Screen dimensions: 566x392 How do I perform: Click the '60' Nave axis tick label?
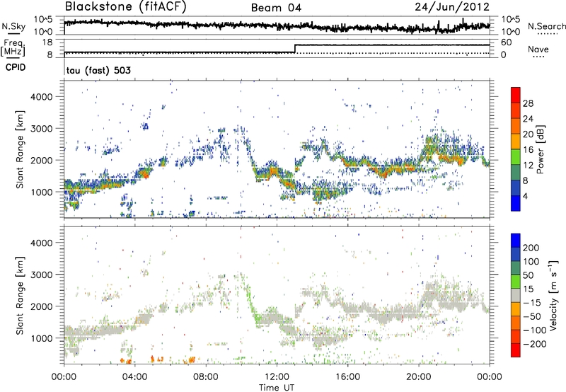(506, 42)
